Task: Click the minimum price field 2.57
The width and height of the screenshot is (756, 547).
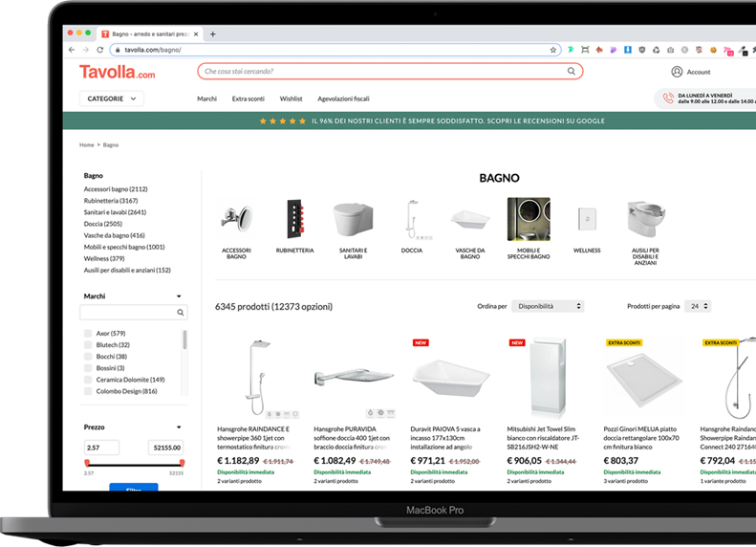Action: pos(101,448)
